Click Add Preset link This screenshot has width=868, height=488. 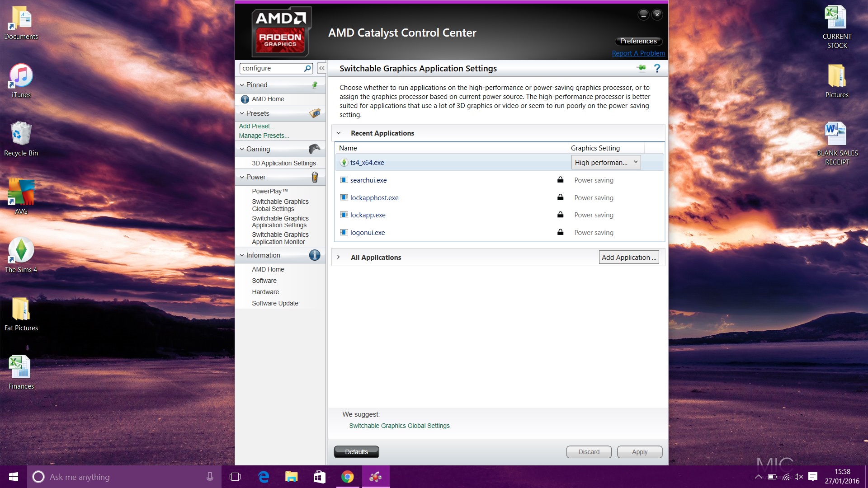257,126
